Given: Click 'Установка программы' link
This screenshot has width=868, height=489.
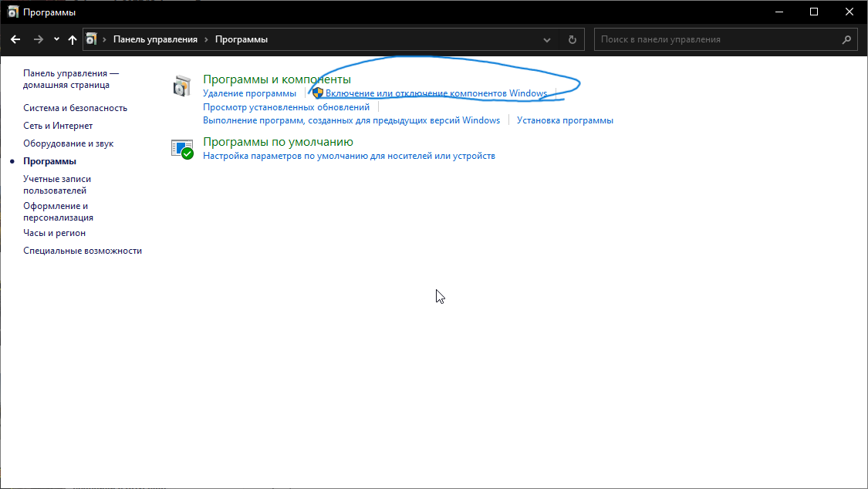Looking at the screenshot, I should click(x=566, y=120).
